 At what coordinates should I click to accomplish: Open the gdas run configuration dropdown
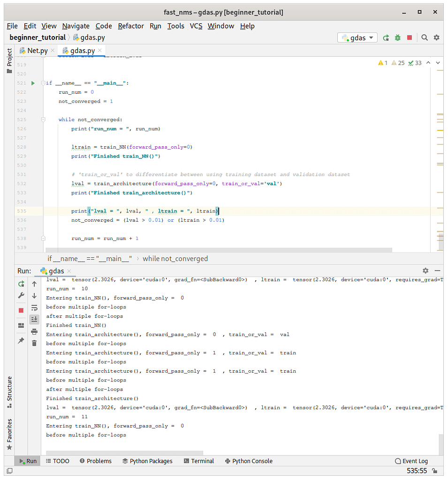pyautogui.click(x=357, y=38)
